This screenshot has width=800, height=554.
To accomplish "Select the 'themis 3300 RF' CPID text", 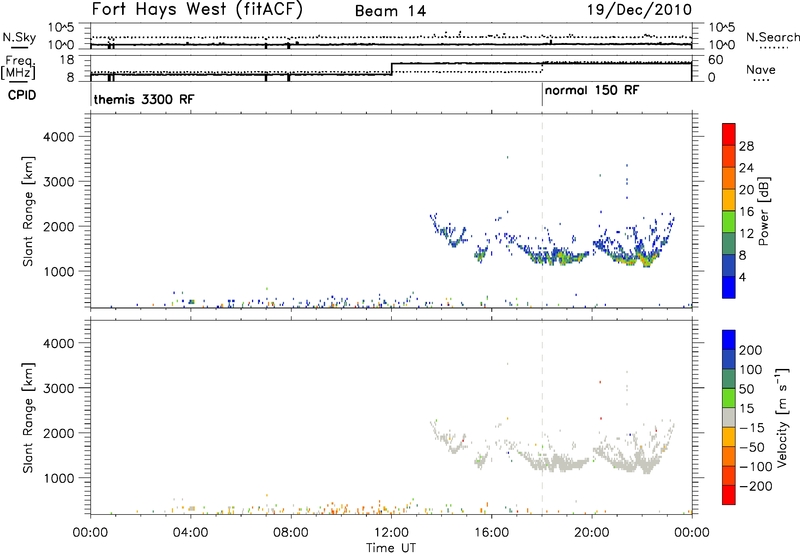I will pyautogui.click(x=144, y=99).
